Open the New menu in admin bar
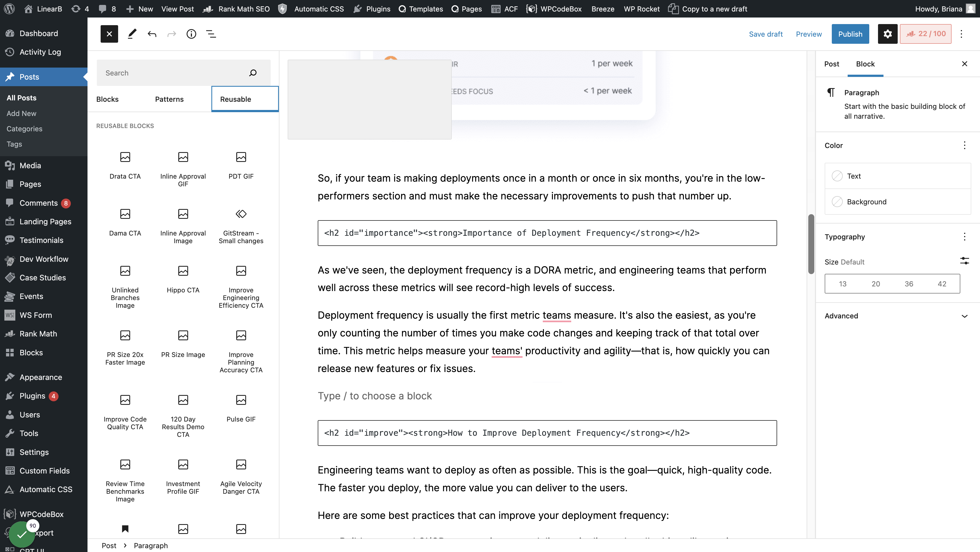Viewport: 980px width, 552px height. click(139, 9)
